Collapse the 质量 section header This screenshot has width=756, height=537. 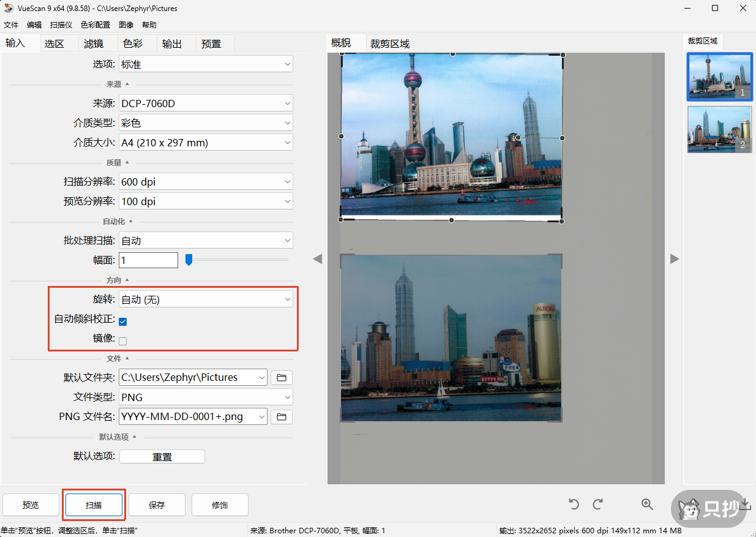point(118,163)
